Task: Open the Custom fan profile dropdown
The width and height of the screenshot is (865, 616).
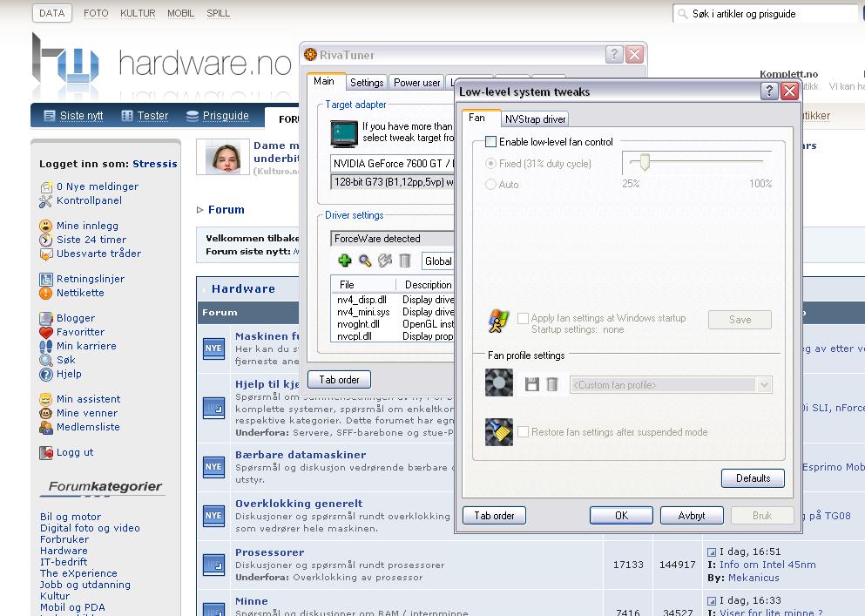Action: click(764, 385)
